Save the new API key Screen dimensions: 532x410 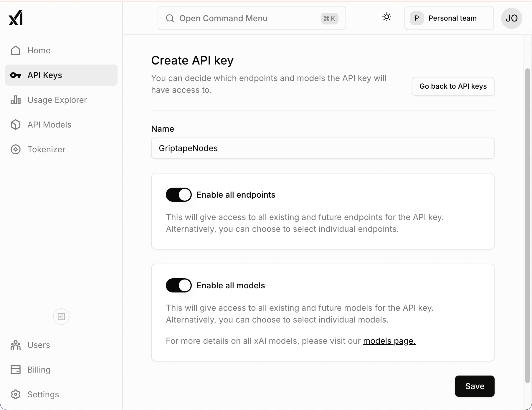click(x=475, y=386)
